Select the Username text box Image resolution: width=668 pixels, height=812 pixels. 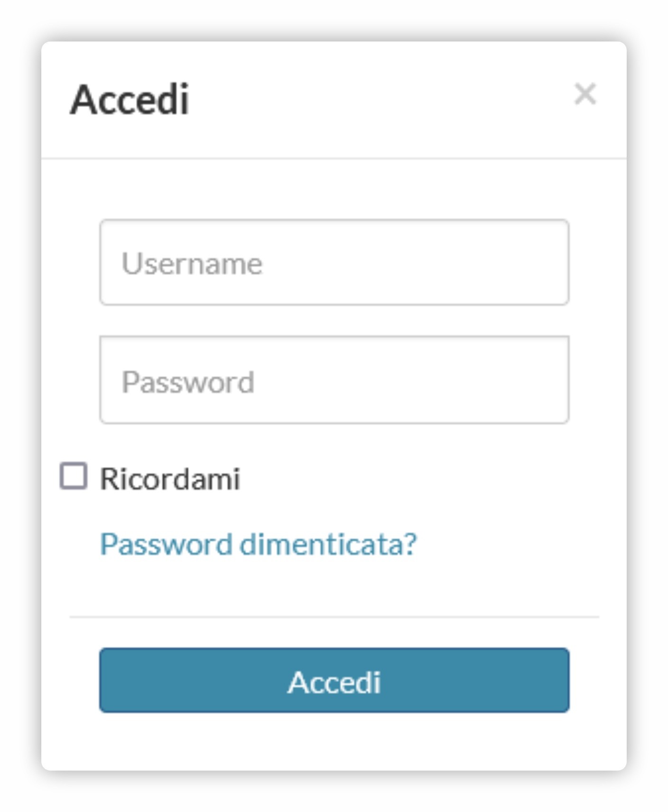(334, 262)
